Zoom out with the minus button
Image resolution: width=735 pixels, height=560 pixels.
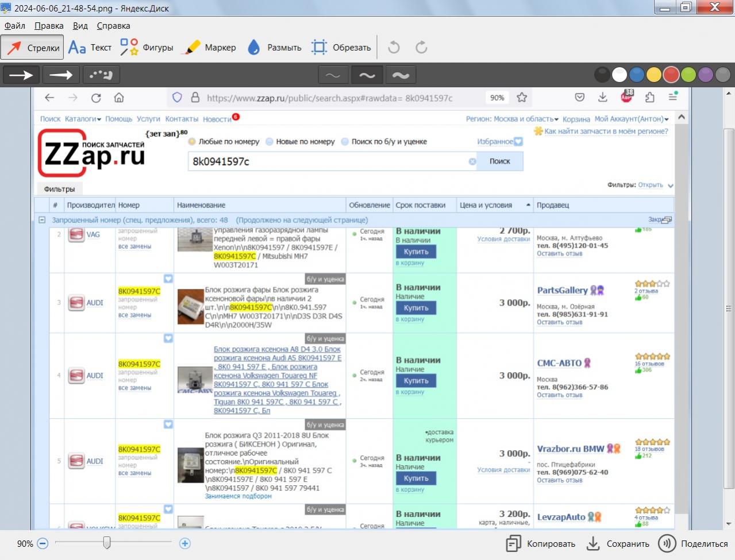point(43,543)
